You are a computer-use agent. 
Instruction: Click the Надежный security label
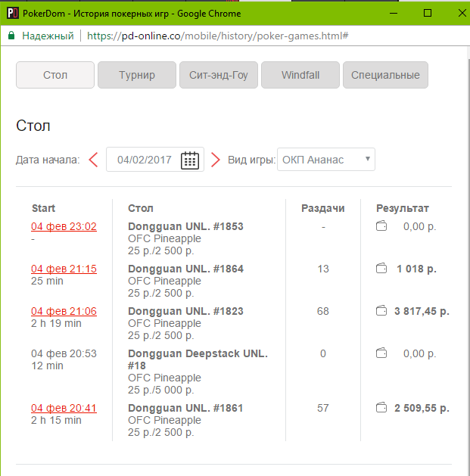[x=48, y=36]
